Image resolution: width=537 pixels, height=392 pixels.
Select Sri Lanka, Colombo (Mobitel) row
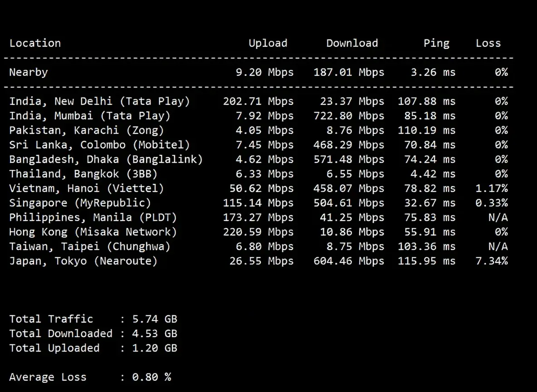point(259,145)
